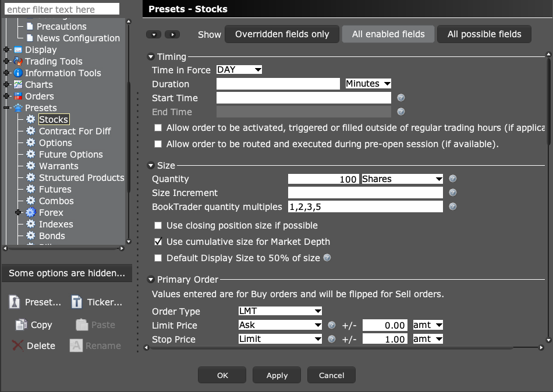
Task: Click the Display monitor icon
Action: 18,49
